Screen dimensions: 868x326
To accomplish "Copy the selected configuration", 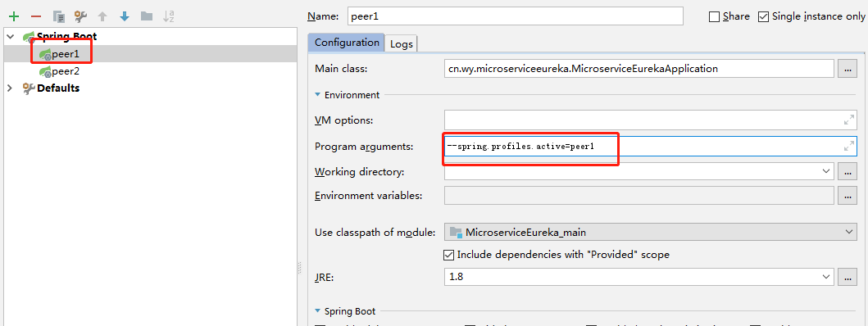I will click(x=59, y=16).
